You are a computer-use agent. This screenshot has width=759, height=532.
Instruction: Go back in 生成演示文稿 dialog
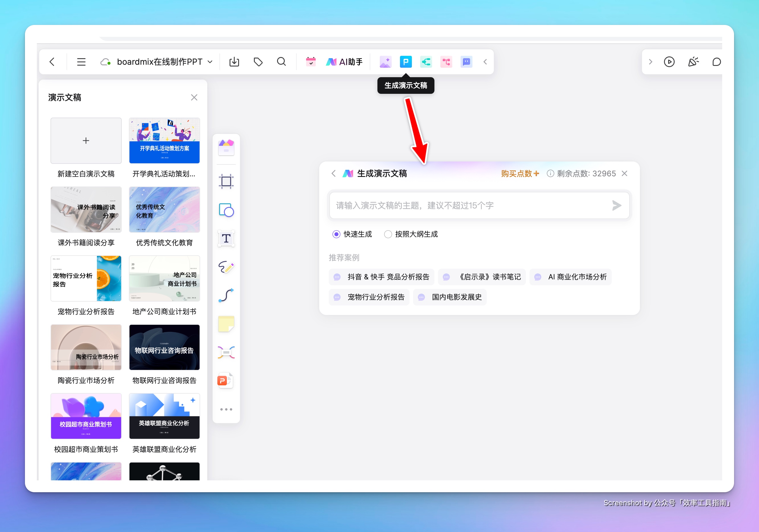pyautogui.click(x=333, y=173)
